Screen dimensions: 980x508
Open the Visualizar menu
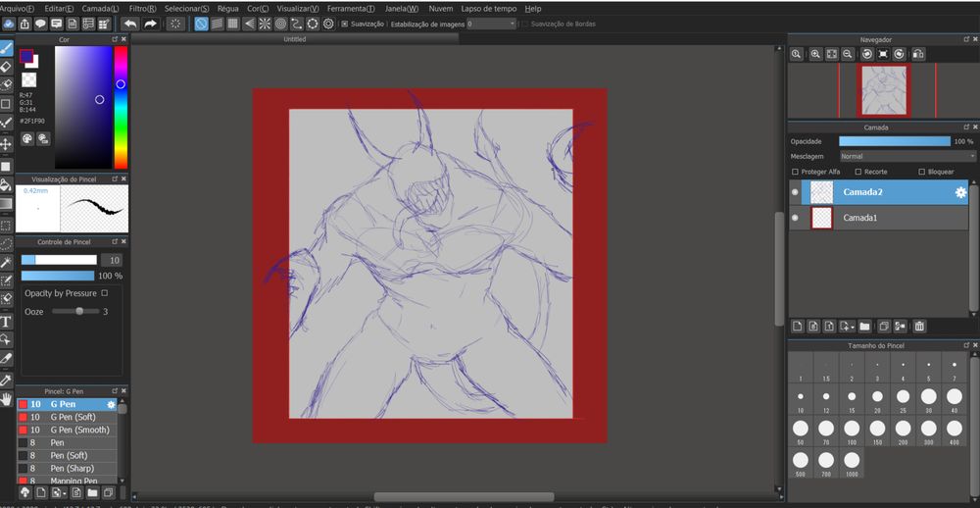click(x=298, y=9)
